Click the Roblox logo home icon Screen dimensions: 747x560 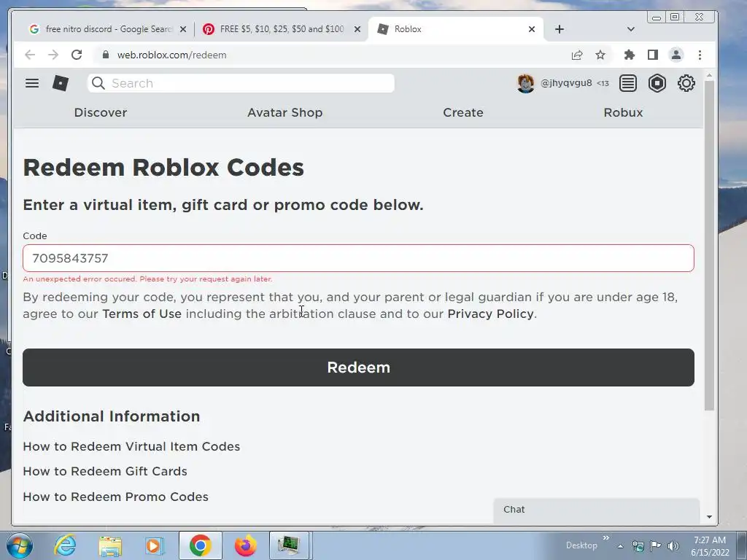pyautogui.click(x=61, y=83)
